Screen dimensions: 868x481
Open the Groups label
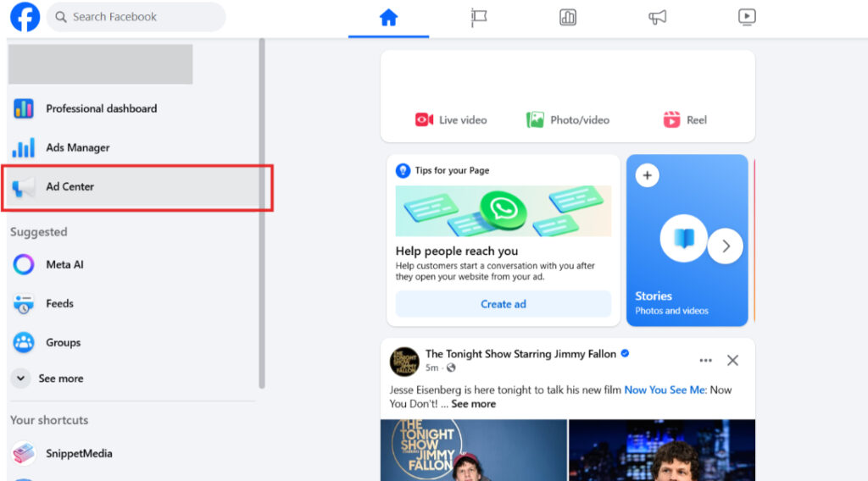(x=63, y=343)
